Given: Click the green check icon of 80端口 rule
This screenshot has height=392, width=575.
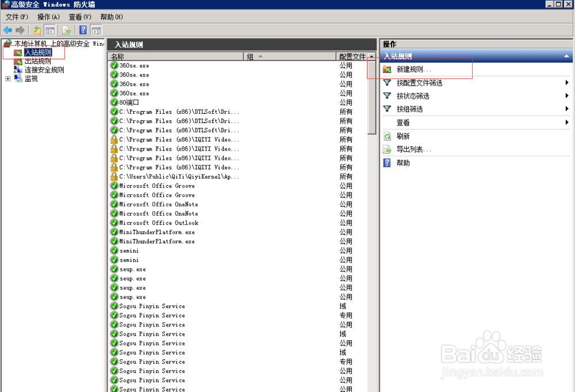Looking at the screenshot, I should (114, 102).
